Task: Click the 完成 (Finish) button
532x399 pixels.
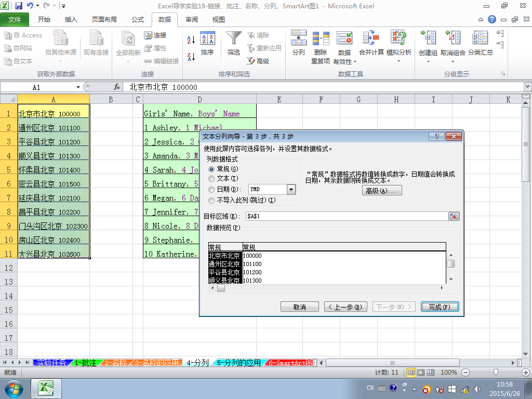Action: [x=440, y=307]
